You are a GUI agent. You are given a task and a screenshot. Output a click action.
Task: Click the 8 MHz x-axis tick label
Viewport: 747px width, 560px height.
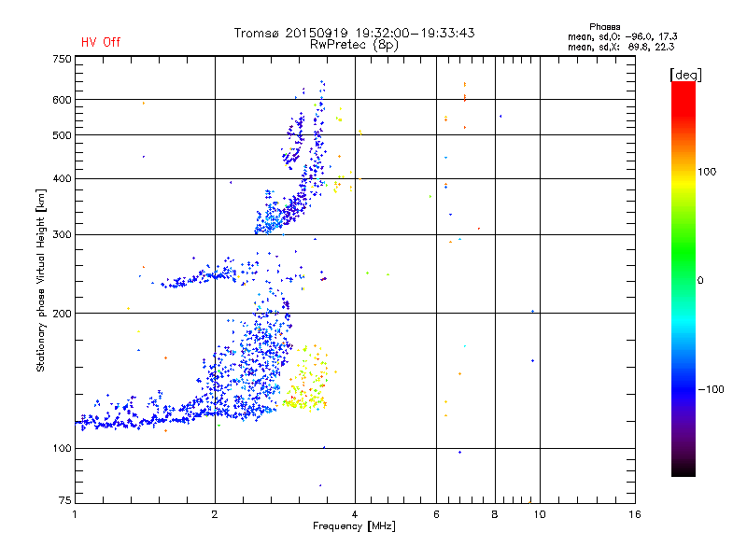(495, 514)
